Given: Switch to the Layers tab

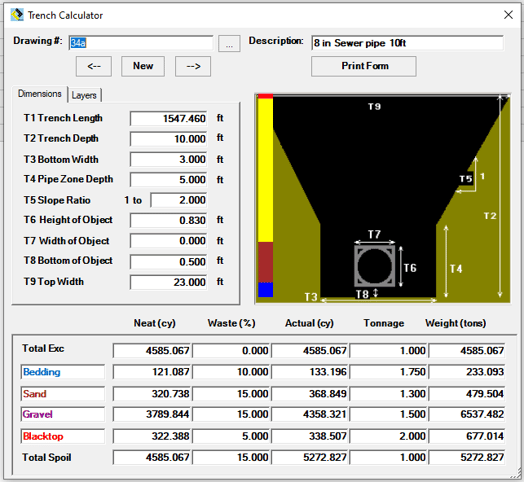Looking at the screenshot, I should pos(84,95).
